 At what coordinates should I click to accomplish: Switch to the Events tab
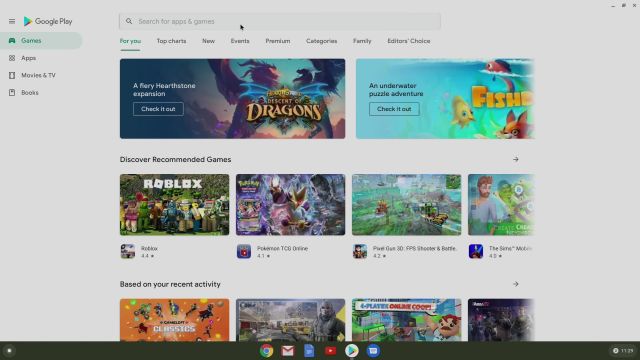click(240, 41)
